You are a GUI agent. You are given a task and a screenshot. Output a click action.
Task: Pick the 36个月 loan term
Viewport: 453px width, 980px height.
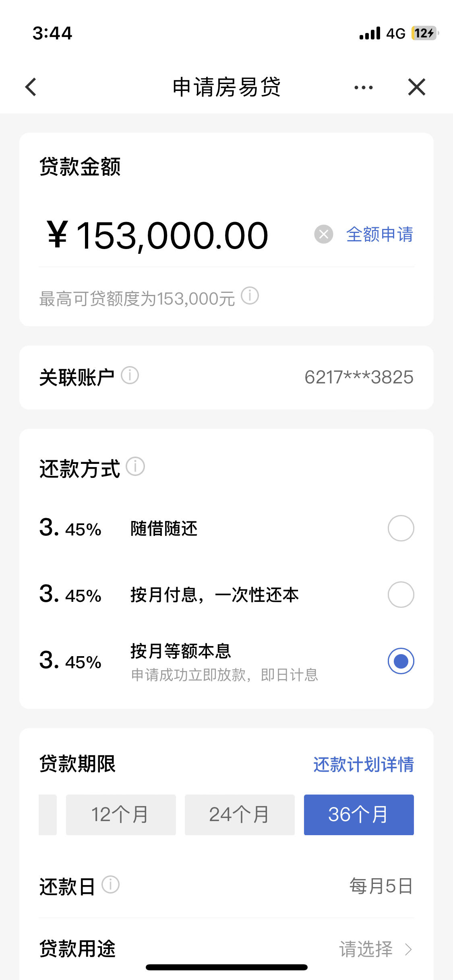[359, 815]
